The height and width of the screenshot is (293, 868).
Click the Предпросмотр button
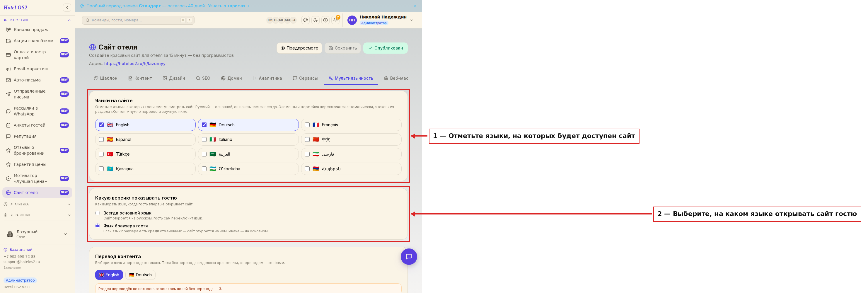coord(299,48)
